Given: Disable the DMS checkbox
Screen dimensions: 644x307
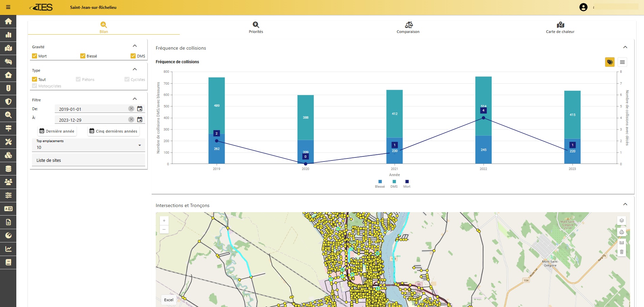Looking at the screenshot, I should pos(133,56).
